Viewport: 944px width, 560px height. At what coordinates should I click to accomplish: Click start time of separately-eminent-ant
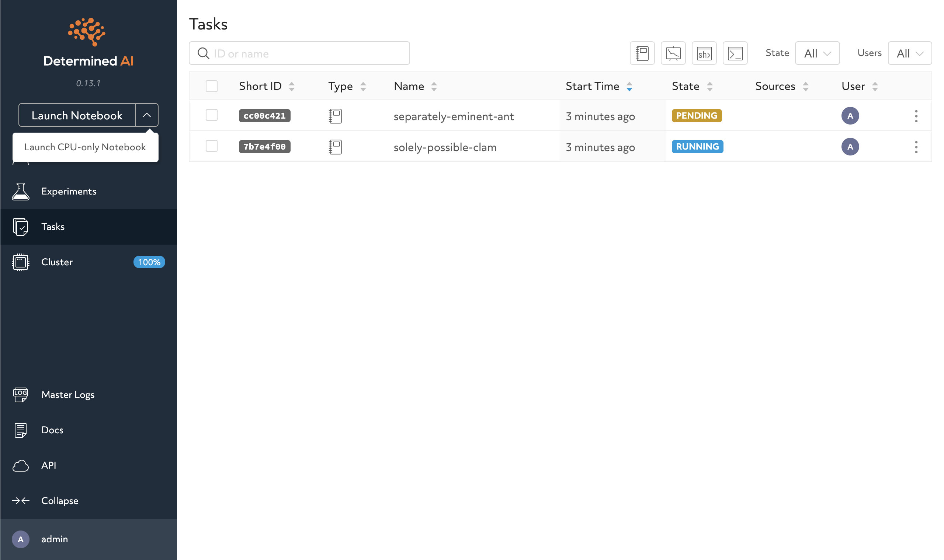coord(600,116)
